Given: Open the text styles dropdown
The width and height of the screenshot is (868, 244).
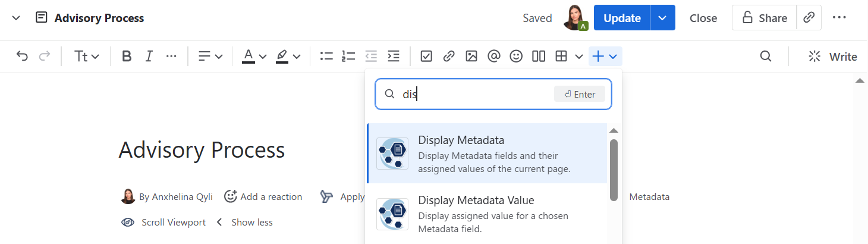Looking at the screenshot, I should [87, 57].
